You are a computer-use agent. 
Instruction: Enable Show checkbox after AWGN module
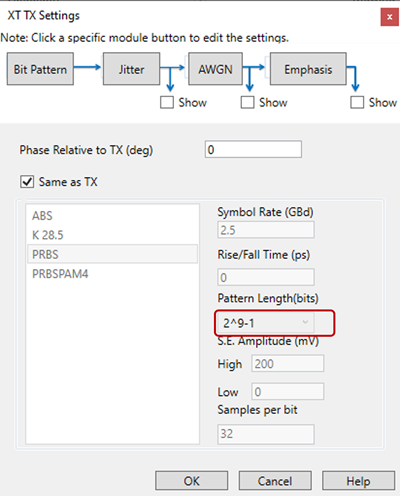(247, 102)
